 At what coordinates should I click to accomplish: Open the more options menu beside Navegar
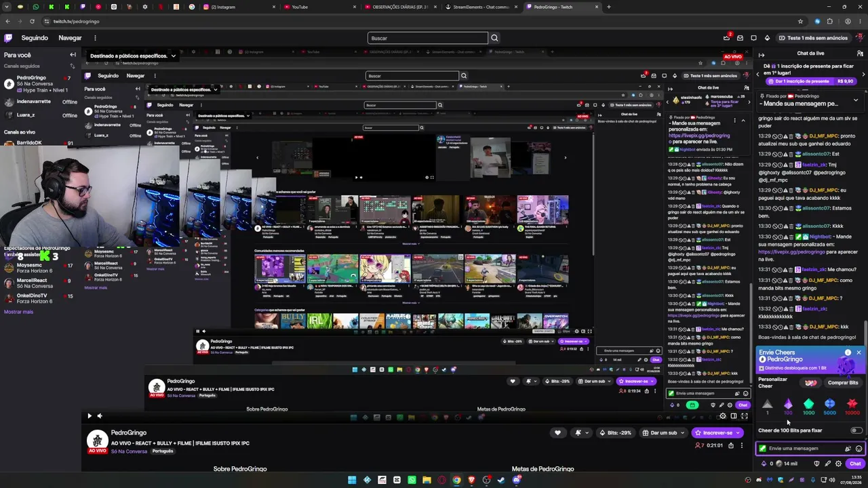click(95, 38)
